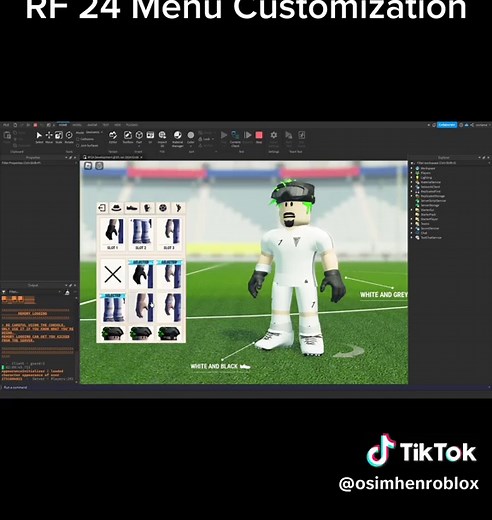Click the selected black glove tile
Viewport: 492px width, 520px height.
point(141,275)
